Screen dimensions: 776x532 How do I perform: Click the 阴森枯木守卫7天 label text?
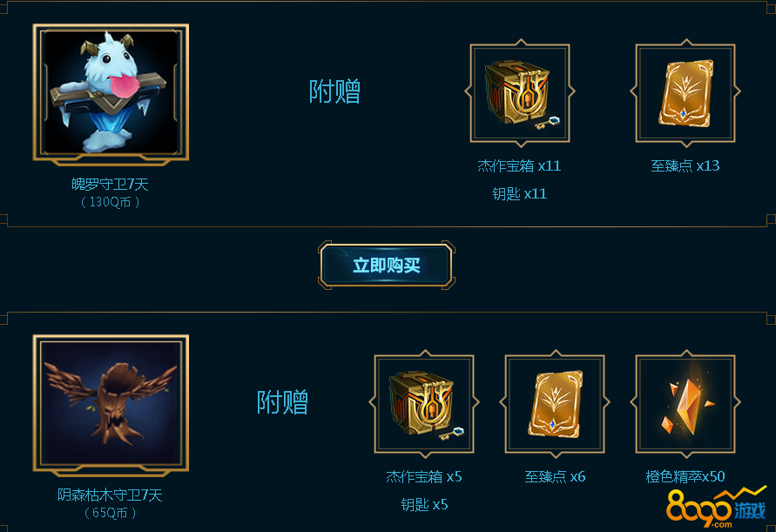click(x=110, y=495)
